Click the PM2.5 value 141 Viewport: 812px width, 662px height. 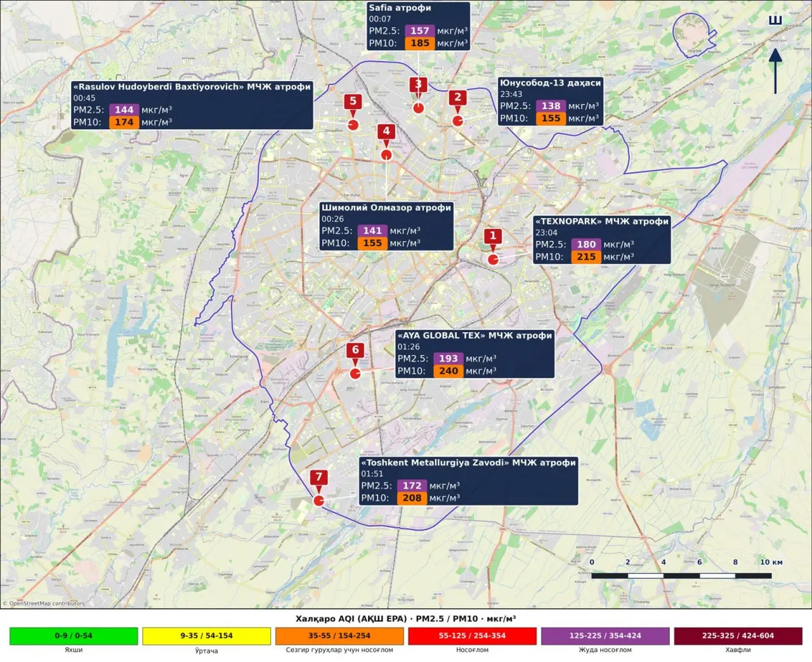tap(372, 231)
